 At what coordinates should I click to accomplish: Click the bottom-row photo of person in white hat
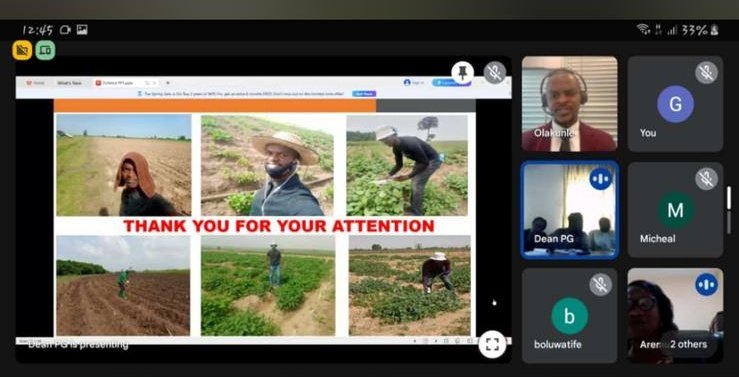[410, 286]
